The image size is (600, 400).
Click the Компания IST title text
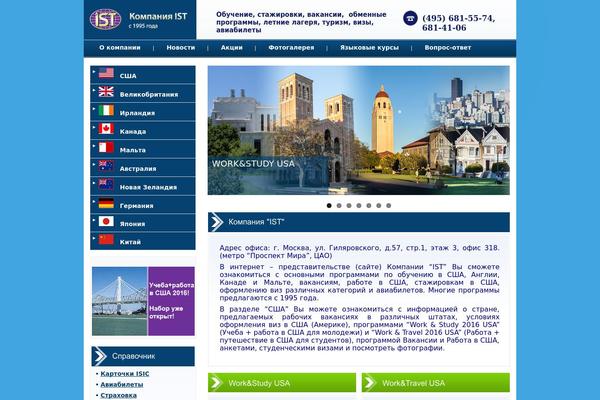click(x=158, y=16)
